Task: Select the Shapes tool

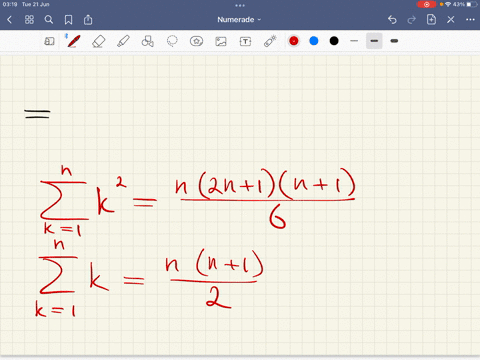Action: [147, 41]
